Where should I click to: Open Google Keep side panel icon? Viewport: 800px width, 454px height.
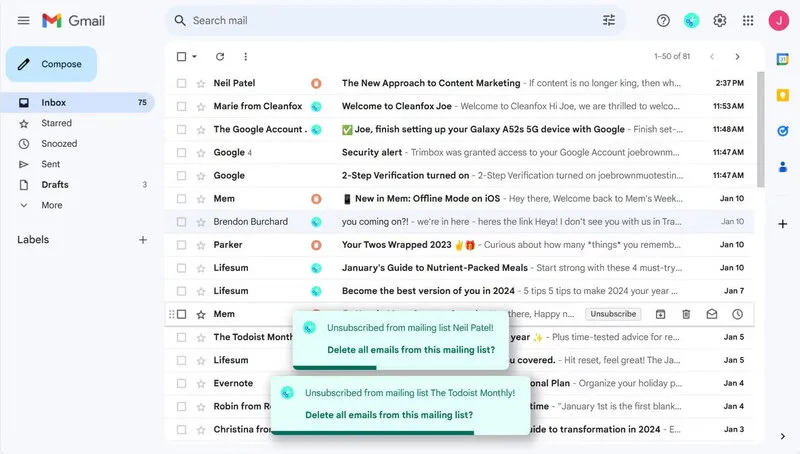782,95
